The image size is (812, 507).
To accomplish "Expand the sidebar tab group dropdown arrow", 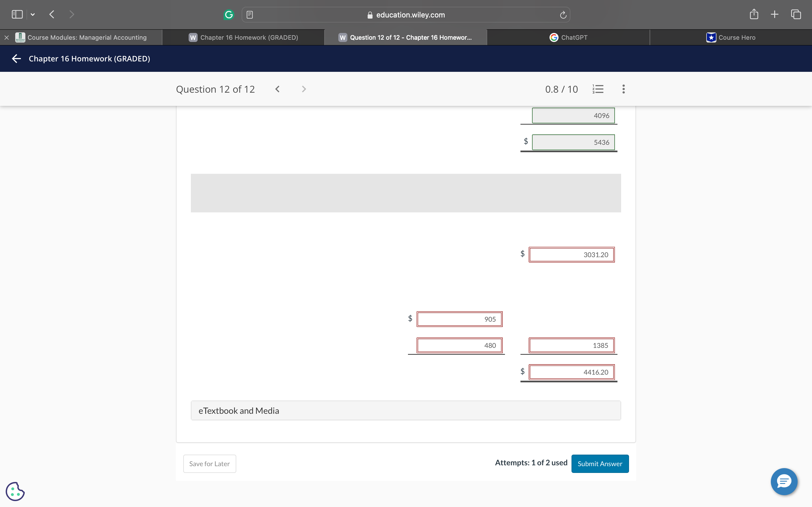I will [32, 14].
